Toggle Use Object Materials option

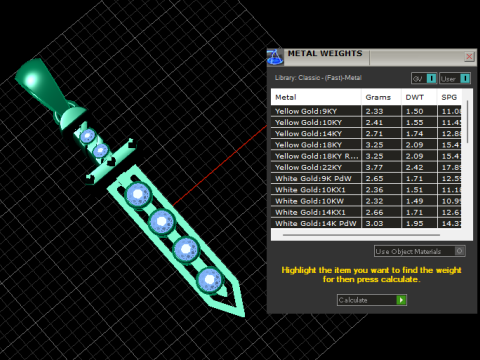419,251
